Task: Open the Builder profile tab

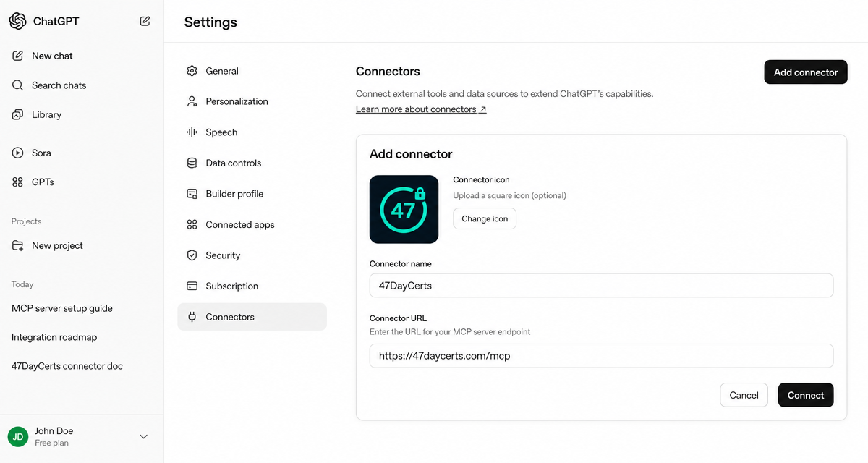Action: click(252, 194)
